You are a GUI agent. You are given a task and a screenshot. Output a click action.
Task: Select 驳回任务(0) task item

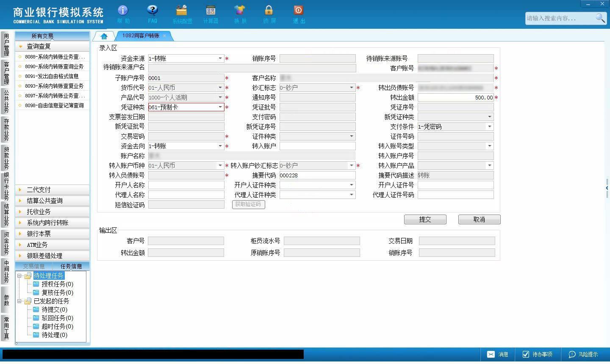(53, 318)
